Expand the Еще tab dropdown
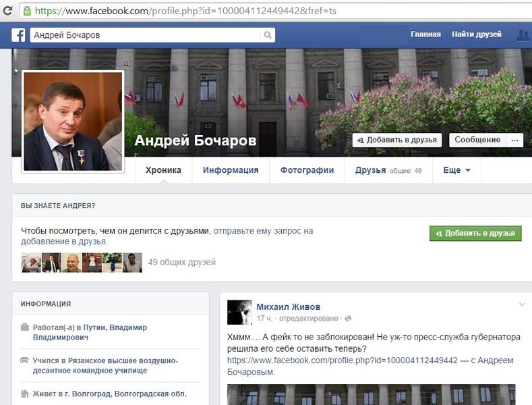The image size is (532, 405). 456,170
